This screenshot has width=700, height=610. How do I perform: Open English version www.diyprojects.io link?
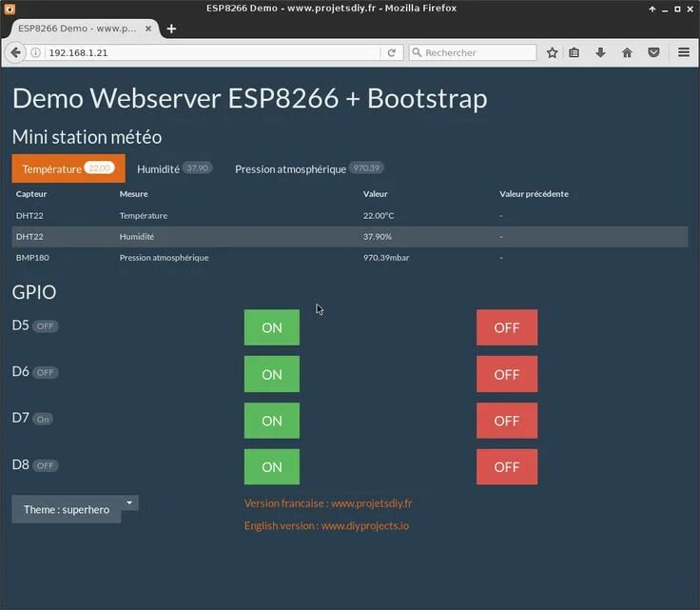pos(326,525)
